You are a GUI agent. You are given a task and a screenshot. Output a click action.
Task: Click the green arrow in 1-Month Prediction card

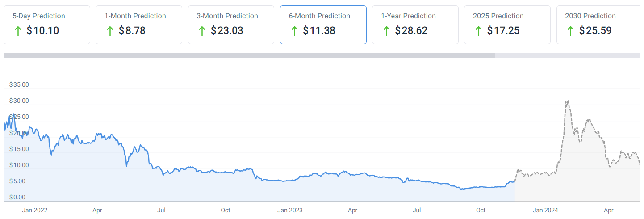click(110, 31)
